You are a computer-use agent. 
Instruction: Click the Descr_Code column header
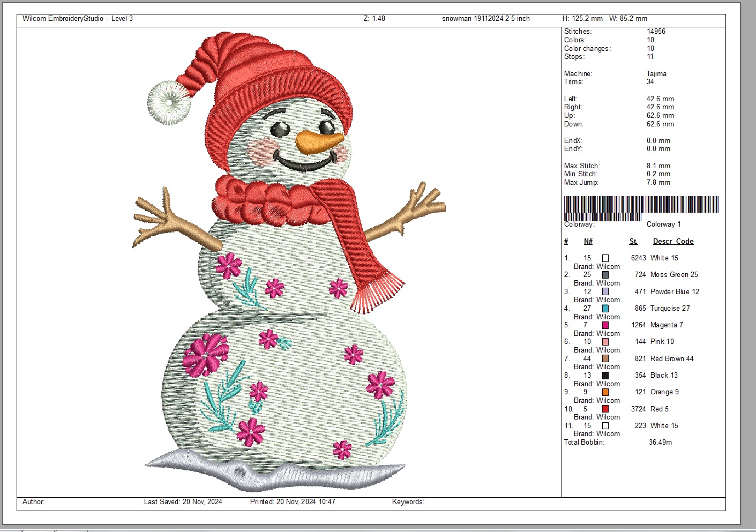coord(673,242)
